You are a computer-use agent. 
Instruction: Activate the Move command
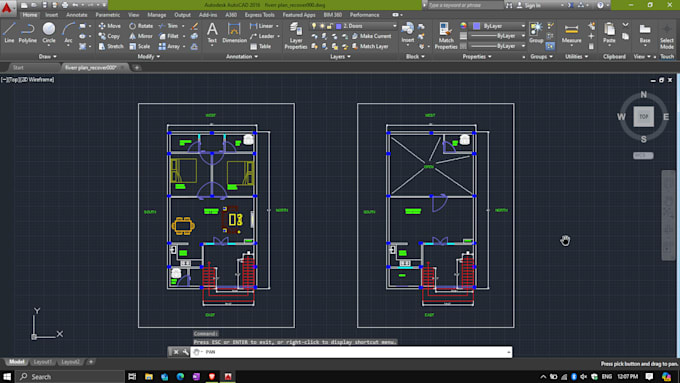pyautogui.click(x=110, y=26)
